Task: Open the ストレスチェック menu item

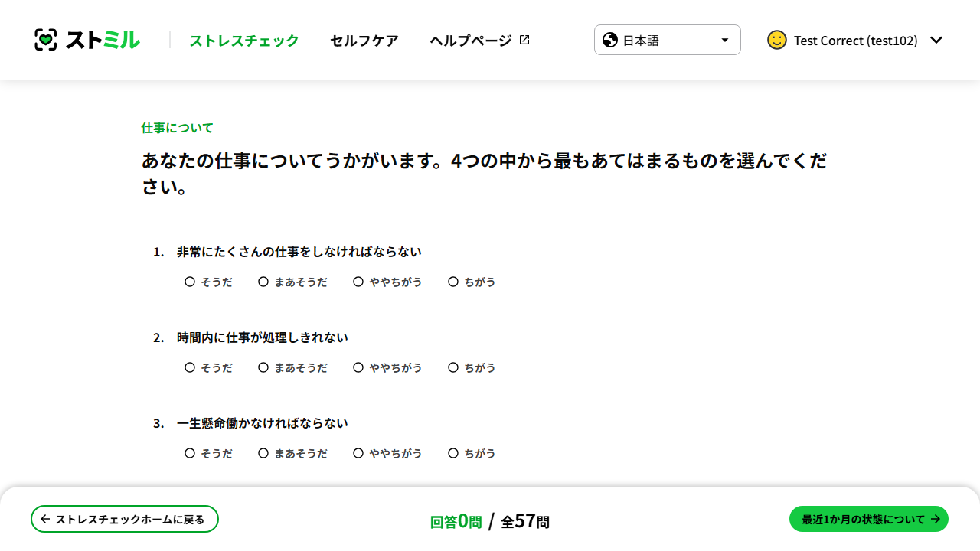Action: pos(243,40)
